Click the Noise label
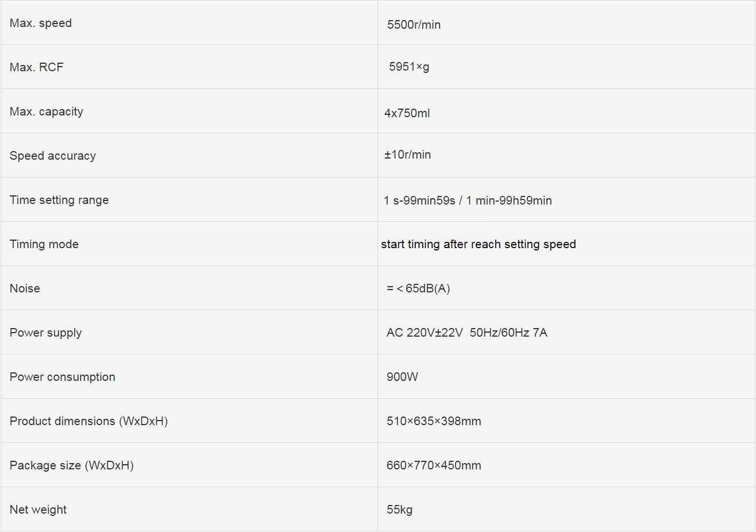Screen dimensions: 756x532 [25, 288]
